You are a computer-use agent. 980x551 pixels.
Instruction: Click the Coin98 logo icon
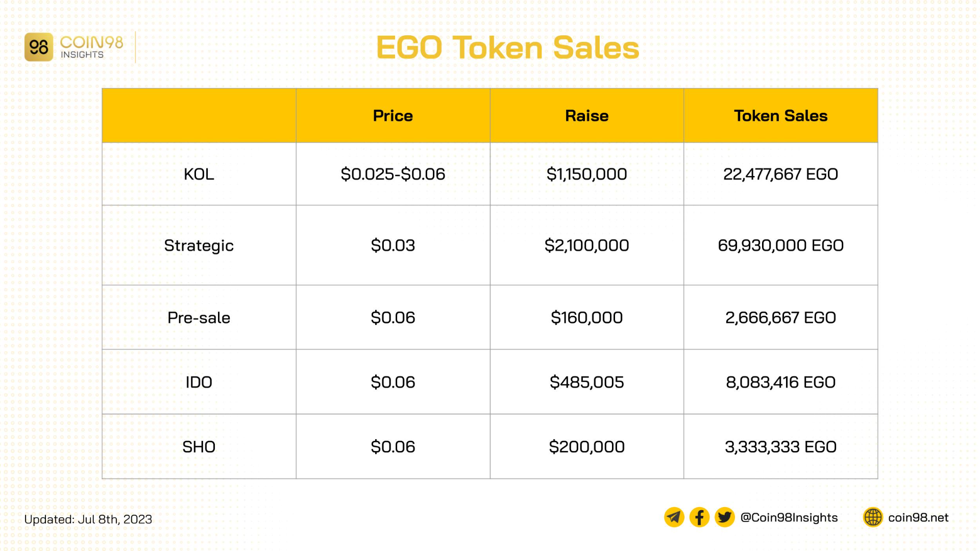pos(39,47)
